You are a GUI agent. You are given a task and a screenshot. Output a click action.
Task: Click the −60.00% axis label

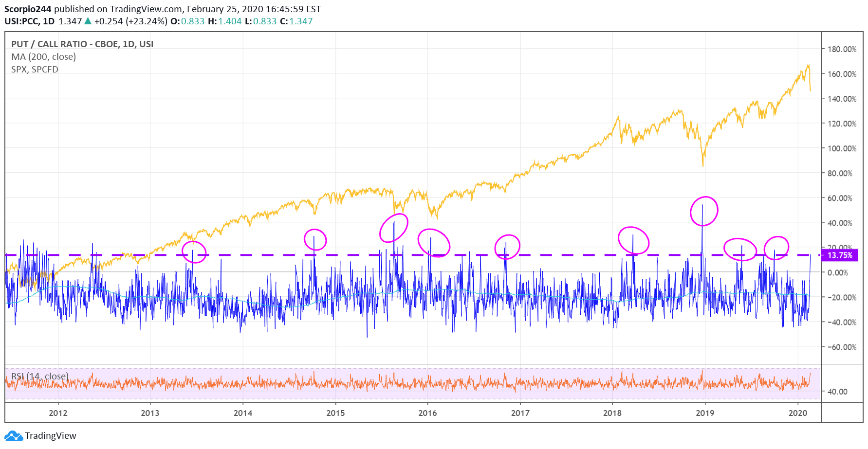click(x=842, y=347)
